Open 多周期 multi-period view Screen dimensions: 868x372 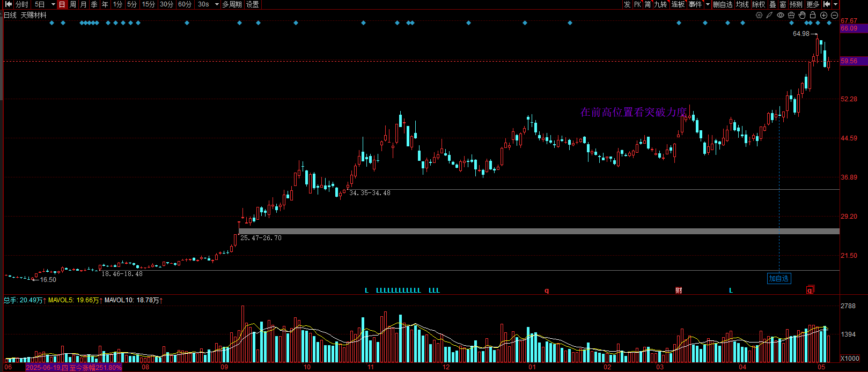click(232, 4)
